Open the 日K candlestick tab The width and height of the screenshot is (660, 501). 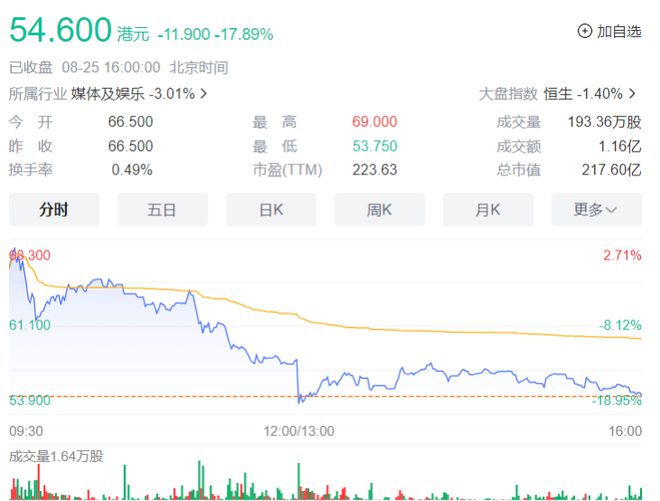pyautogui.click(x=271, y=210)
